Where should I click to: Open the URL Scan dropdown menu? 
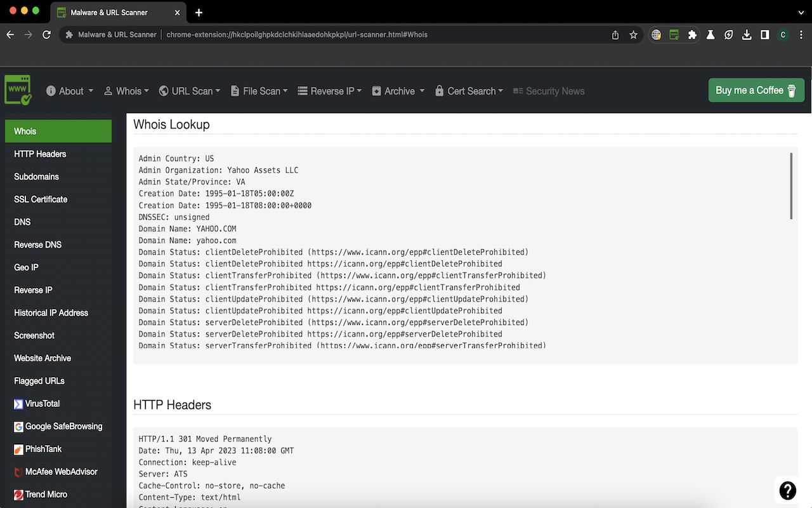190,91
